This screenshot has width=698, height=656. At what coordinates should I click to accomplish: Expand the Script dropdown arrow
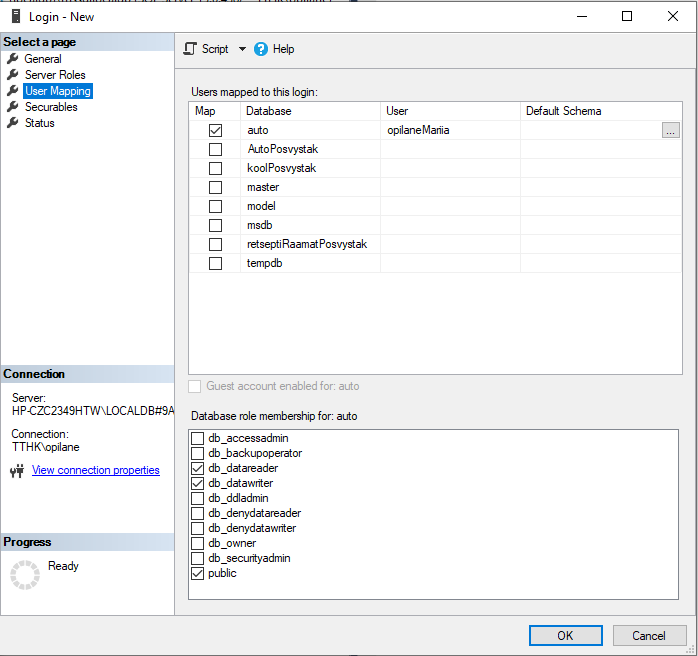pos(242,49)
